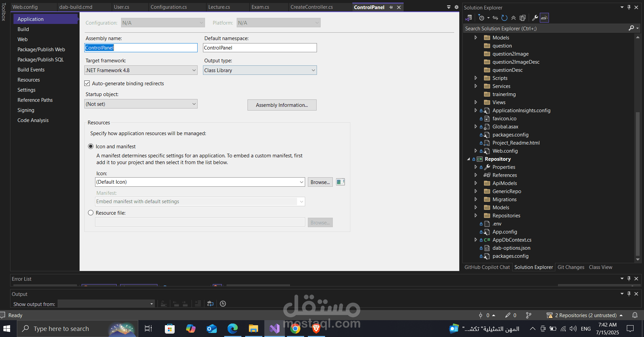The width and height of the screenshot is (644, 337).
Task: Click the Default namespace text field
Action: 260,48
